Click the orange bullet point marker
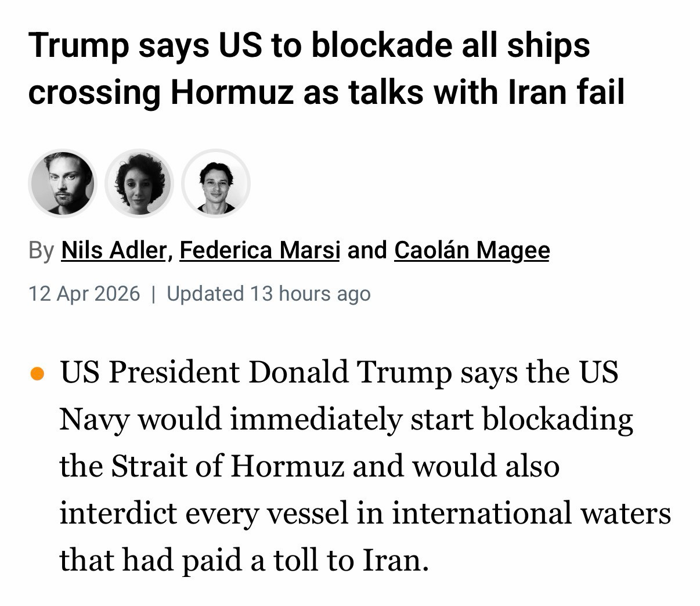The width and height of the screenshot is (700, 606). click(37, 373)
